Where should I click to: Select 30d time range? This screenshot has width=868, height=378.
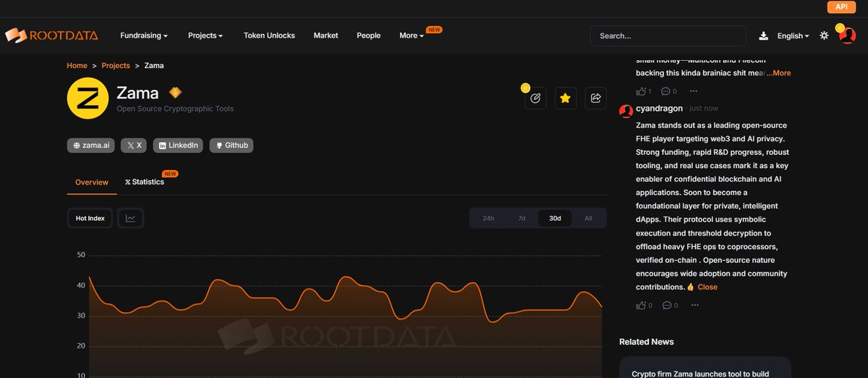pyautogui.click(x=555, y=218)
